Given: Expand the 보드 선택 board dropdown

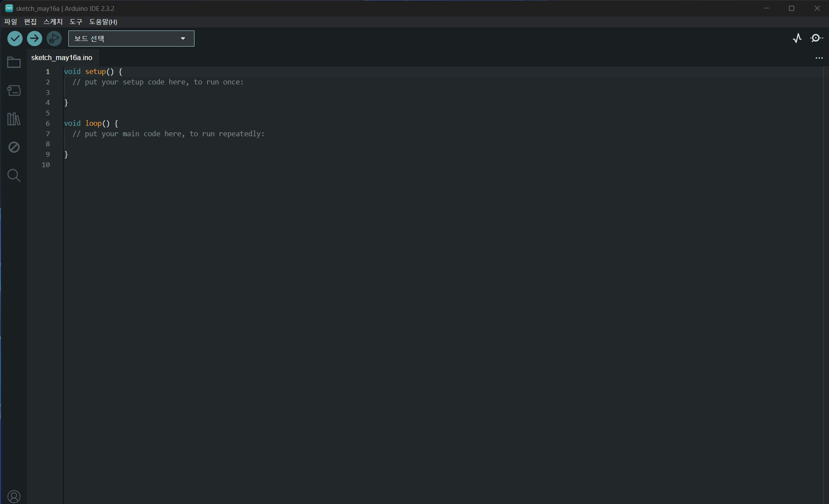Looking at the screenshot, I should pyautogui.click(x=131, y=39).
